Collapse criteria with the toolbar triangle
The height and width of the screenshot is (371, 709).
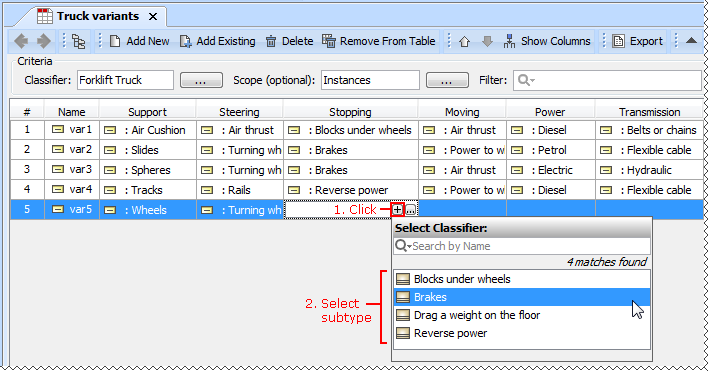[x=691, y=41]
